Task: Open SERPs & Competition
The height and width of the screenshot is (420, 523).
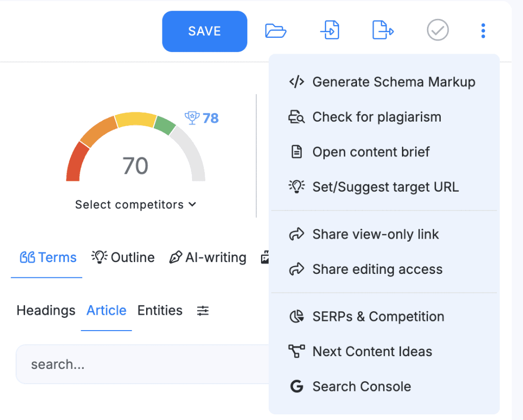Action: click(378, 317)
